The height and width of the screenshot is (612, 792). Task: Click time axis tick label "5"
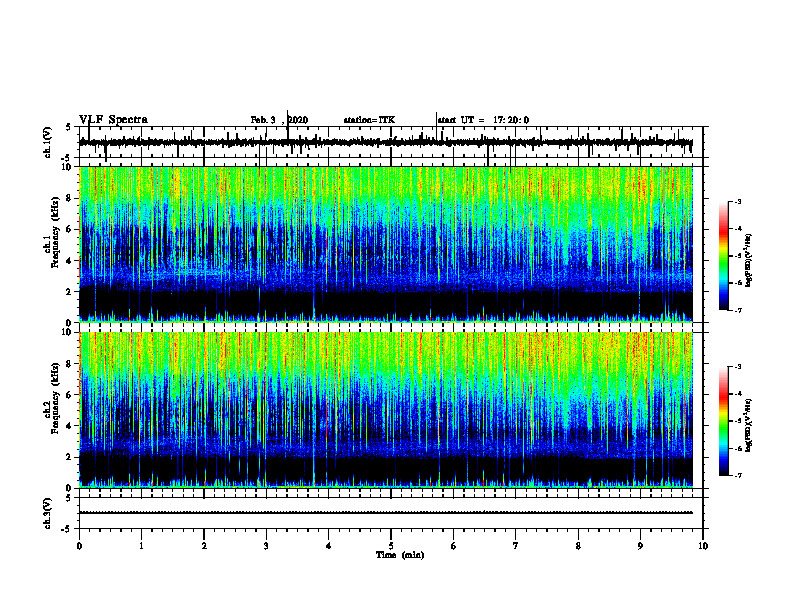click(x=391, y=546)
